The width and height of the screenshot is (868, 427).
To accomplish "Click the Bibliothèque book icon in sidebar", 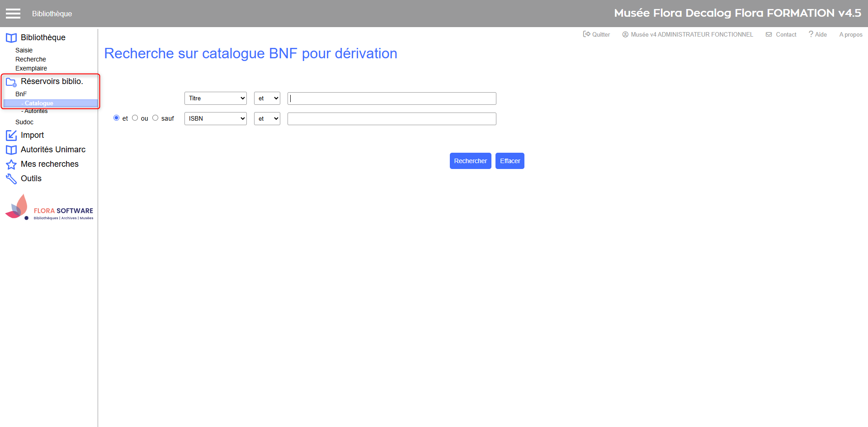I will [11, 38].
